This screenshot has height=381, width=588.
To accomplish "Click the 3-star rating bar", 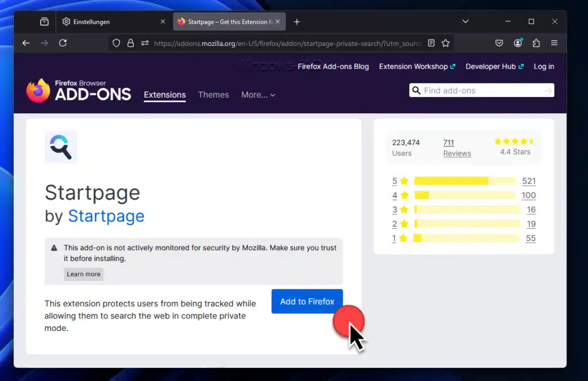I will 467,209.
